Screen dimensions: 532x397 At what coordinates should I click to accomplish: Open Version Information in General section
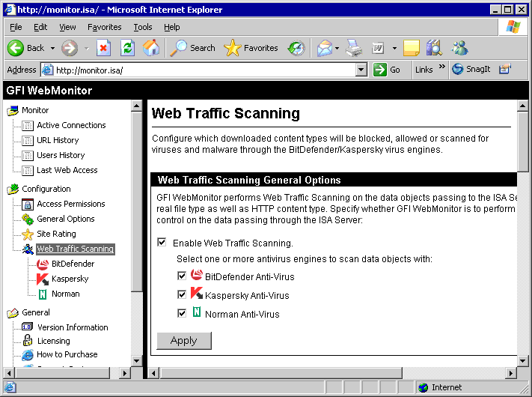point(73,327)
